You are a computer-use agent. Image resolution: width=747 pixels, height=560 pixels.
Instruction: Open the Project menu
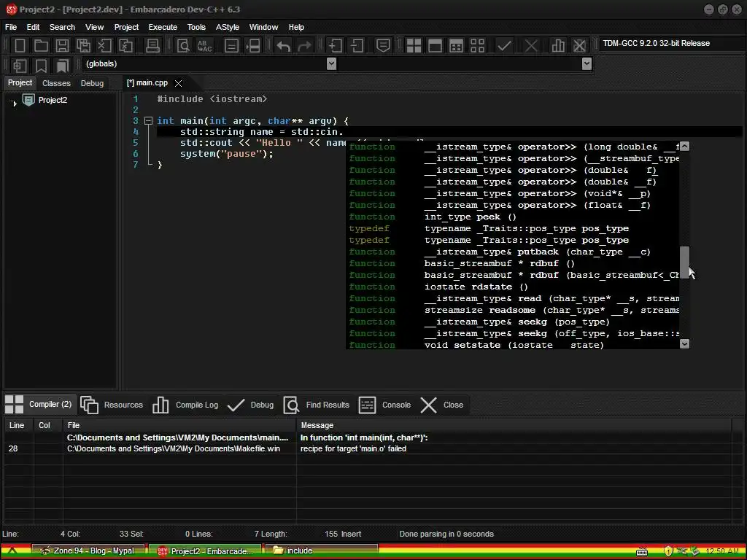pos(126,27)
